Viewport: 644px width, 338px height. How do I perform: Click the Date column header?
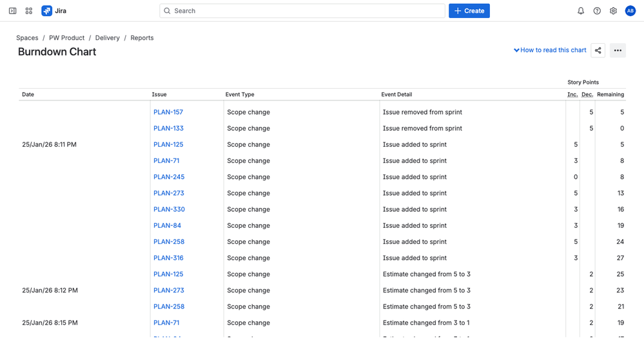[28, 95]
